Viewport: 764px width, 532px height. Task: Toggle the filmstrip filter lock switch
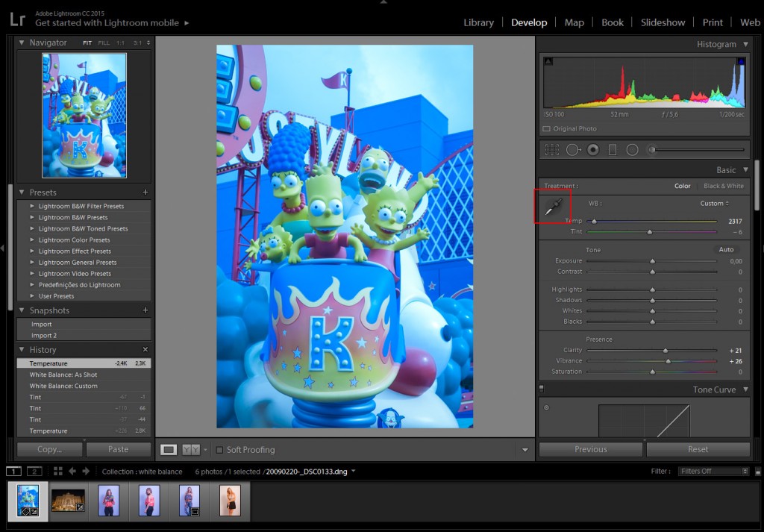point(758,471)
